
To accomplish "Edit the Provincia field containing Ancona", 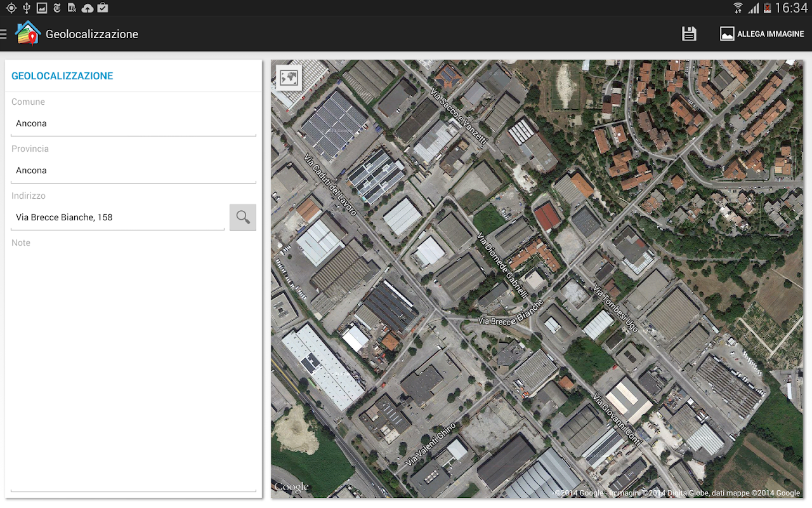I will click(133, 171).
